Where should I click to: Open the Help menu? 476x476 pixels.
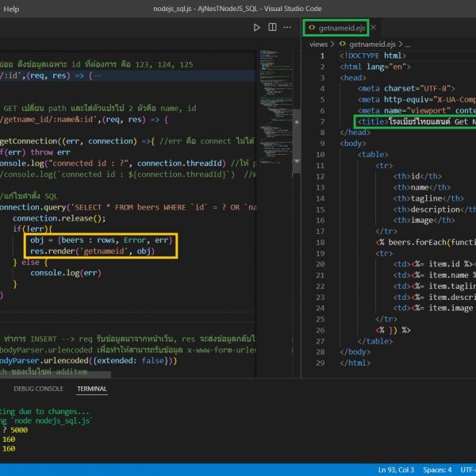(12, 8)
